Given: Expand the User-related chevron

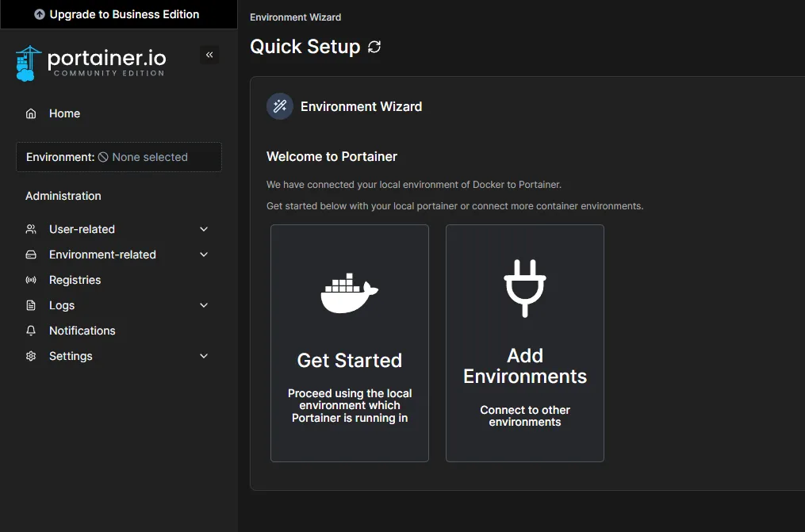Looking at the screenshot, I should (204, 229).
